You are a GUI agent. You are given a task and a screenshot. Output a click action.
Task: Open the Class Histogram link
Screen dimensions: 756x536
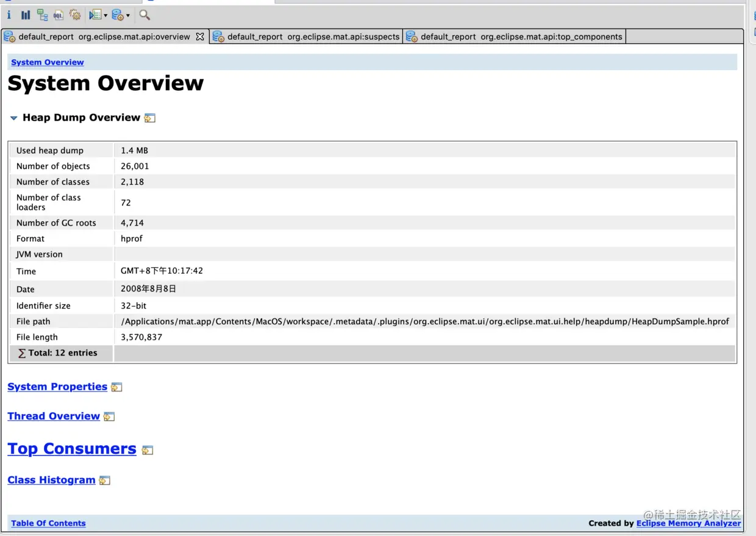[x=51, y=480]
